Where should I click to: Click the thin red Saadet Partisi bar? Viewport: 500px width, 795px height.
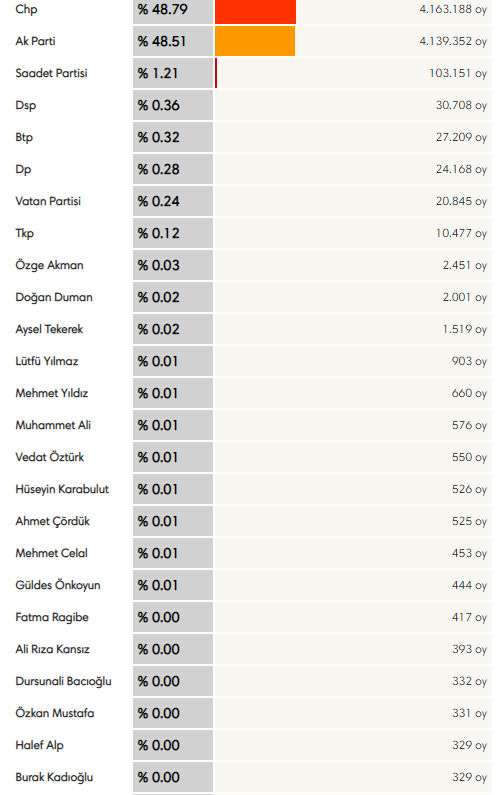(216, 73)
